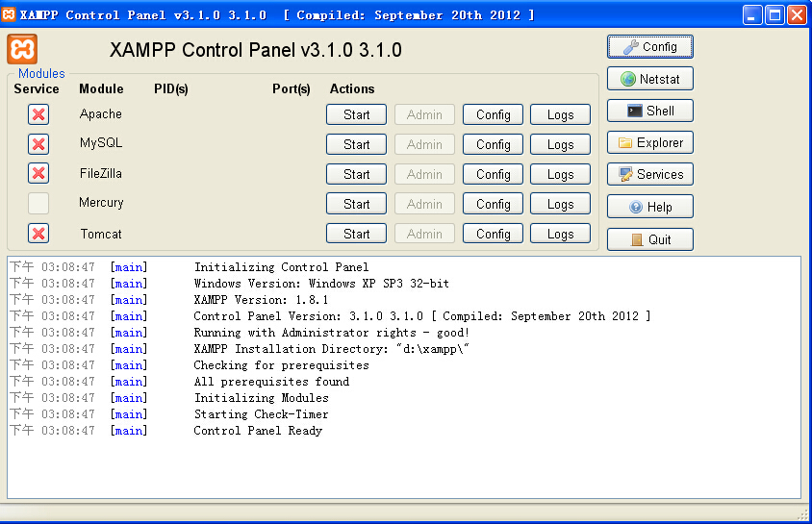Click the 'Initializing Control Panel' log line
812x524 pixels.
(x=281, y=267)
